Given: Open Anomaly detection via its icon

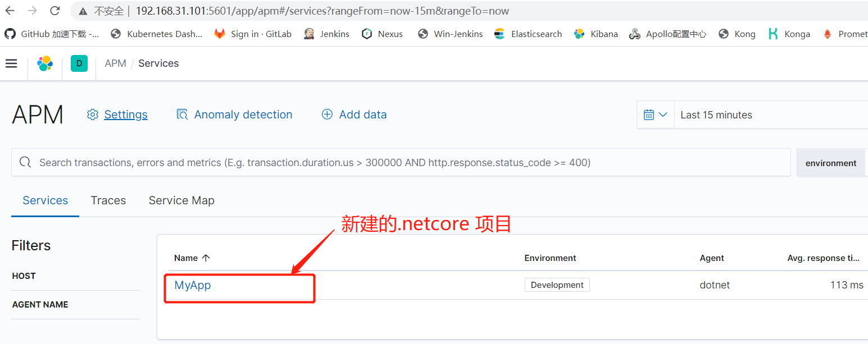Looking at the screenshot, I should [181, 114].
